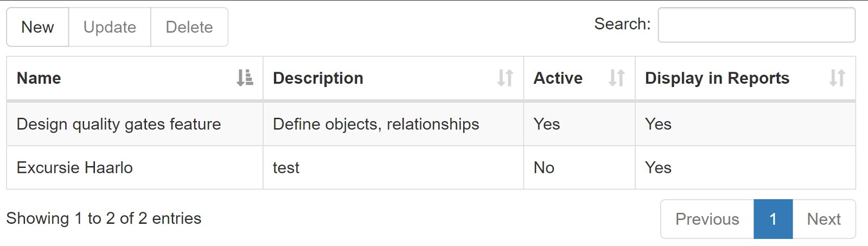The image size is (868, 246).
Task: Focus the Search input field
Action: (757, 25)
